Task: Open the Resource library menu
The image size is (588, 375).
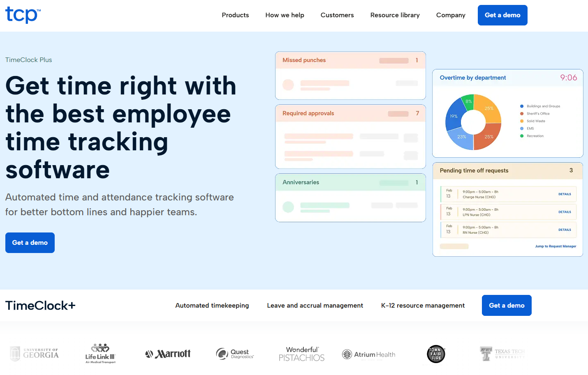Action: (x=395, y=15)
